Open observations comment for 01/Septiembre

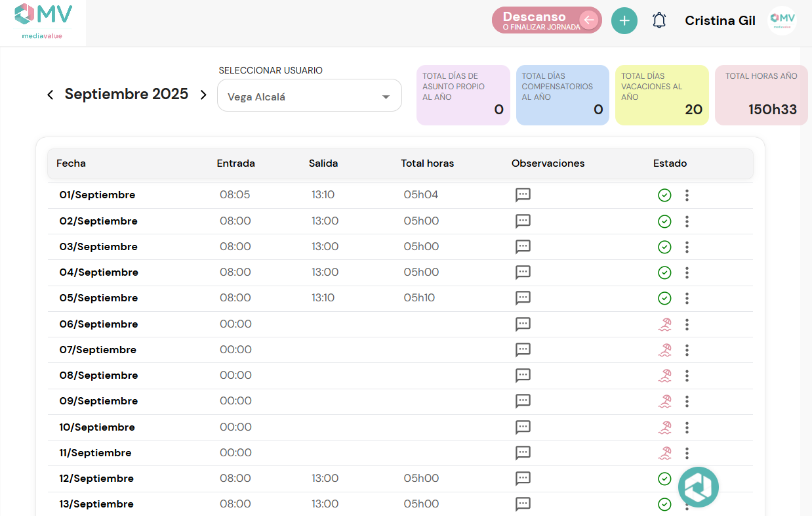point(523,195)
